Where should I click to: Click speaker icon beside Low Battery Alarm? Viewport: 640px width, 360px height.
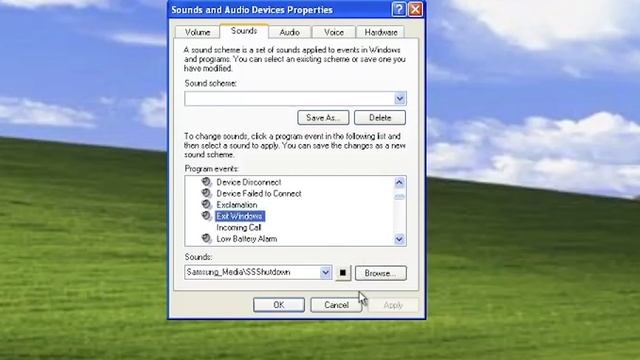[207, 238]
